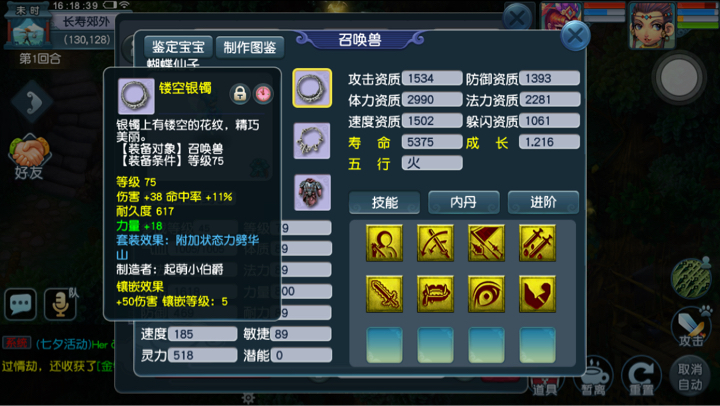Tap the round joystick control

pos(679,78)
